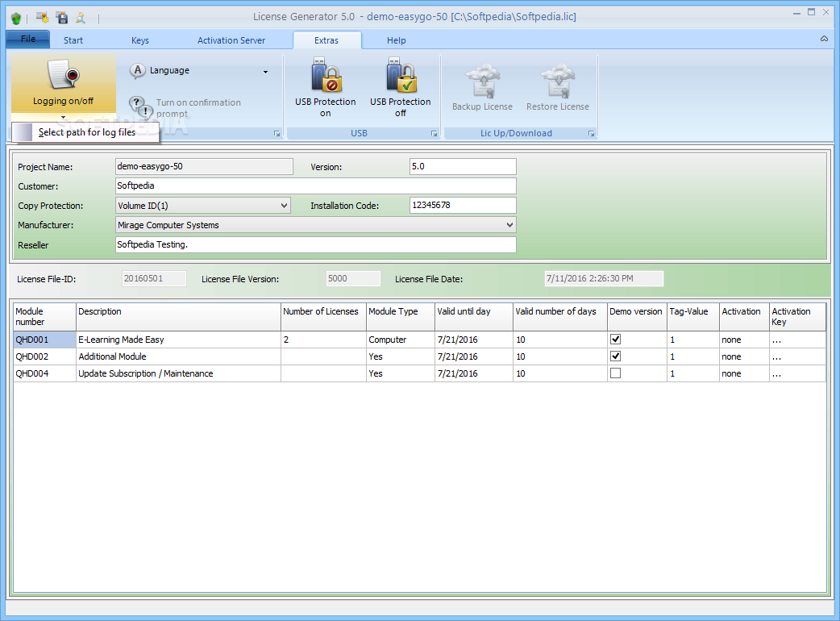Image resolution: width=840 pixels, height=621 pixels.
Task: Click the search key magnifier icon in title bar
Action: coord(81,18)
